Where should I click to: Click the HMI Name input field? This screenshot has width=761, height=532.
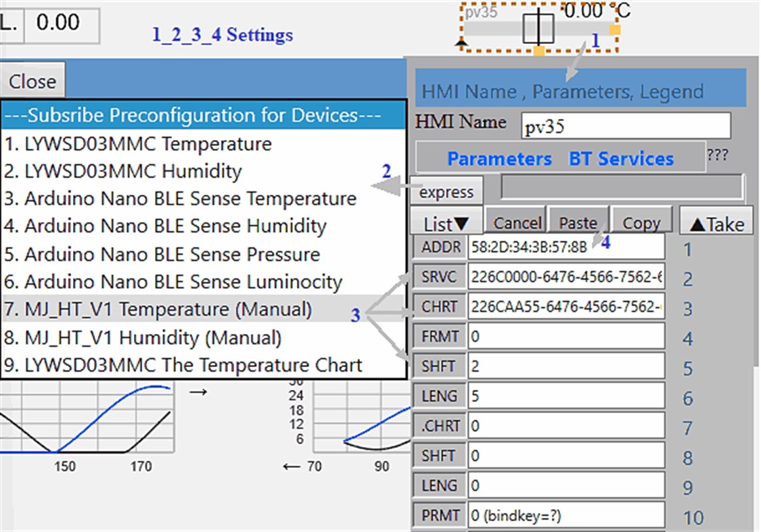(x=626, y=126)
